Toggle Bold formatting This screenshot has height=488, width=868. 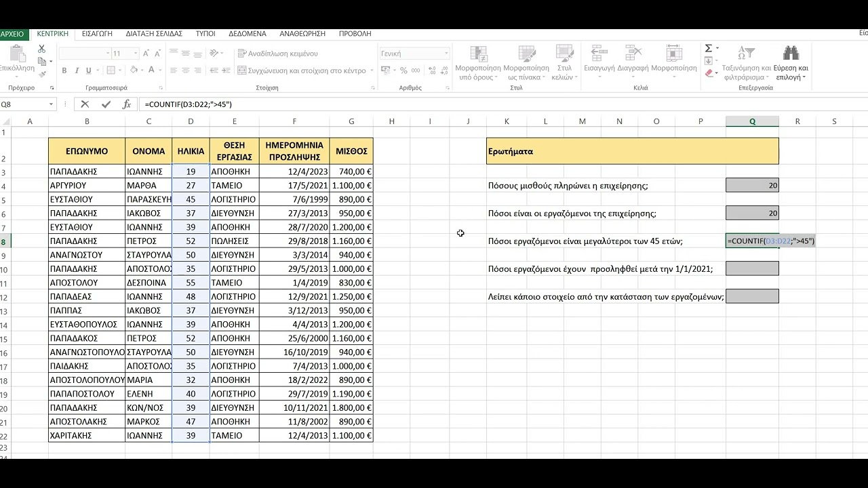64,70
